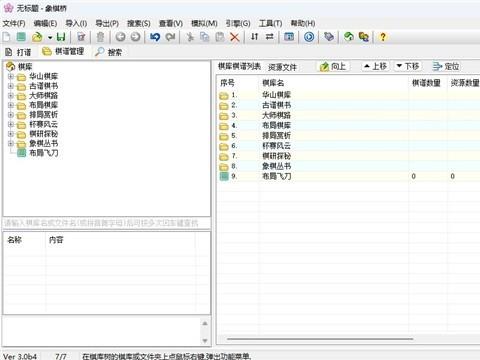
Task: Click the blue undo arrow icon
Action: tap(155, 37)
